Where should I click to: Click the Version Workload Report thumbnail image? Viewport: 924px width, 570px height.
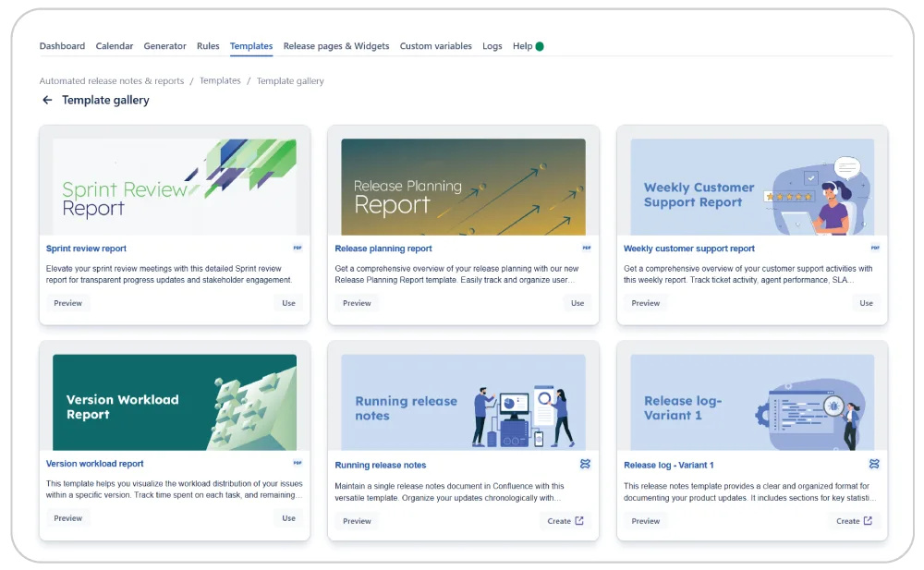click(175, 402)
